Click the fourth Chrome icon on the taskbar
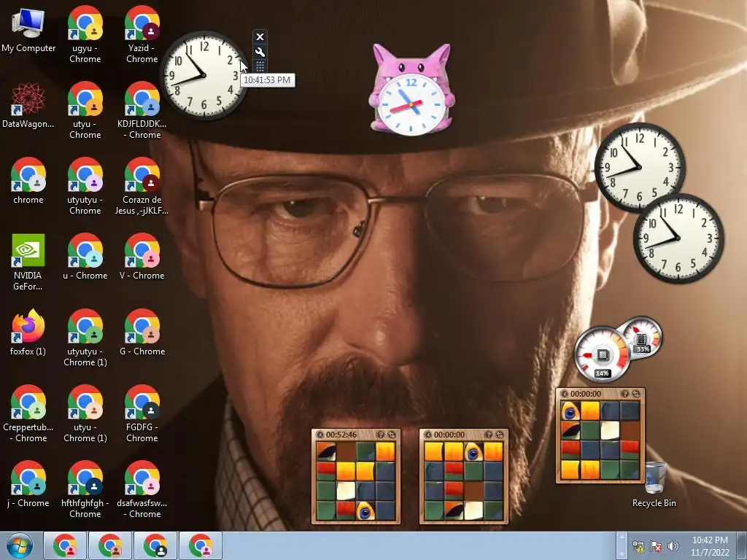Screen dimensions: 747x560 tap(201, 545)
